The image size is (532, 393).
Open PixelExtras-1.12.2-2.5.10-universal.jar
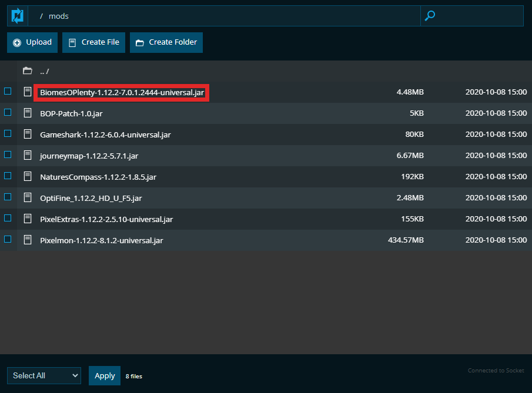[106, 219]
